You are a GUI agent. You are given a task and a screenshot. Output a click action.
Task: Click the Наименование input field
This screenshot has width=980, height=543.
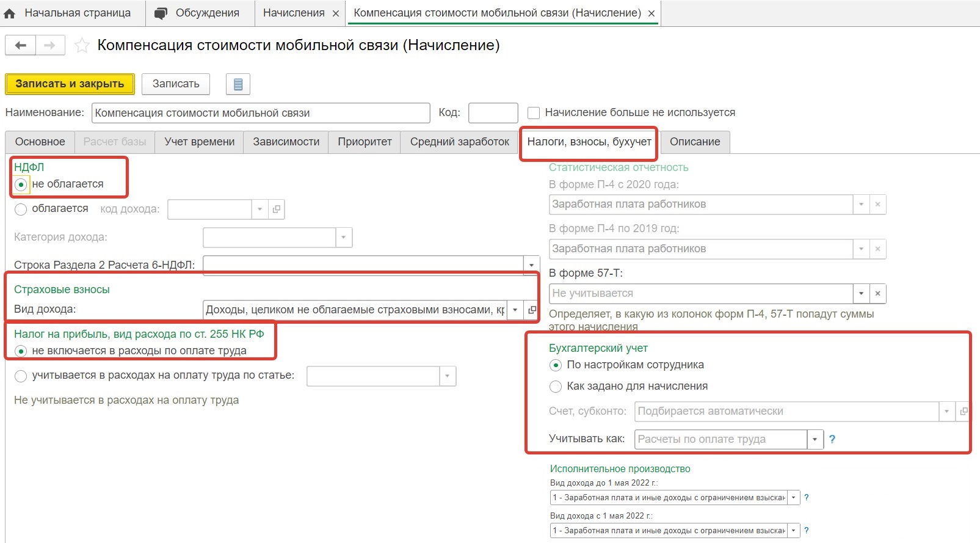point(261,113)
